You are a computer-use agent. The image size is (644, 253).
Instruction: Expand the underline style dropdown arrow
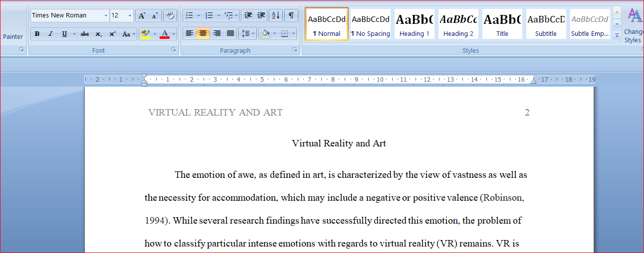point(74,34)
